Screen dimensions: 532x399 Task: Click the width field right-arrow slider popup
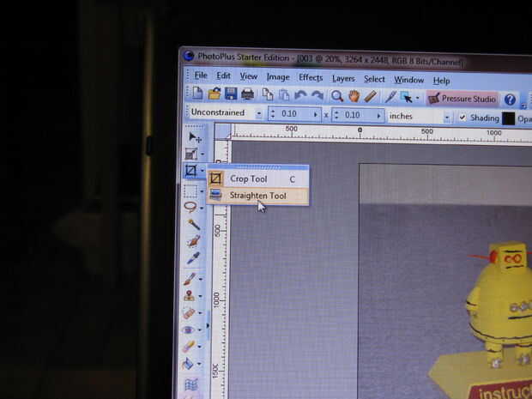tap(316, 115)
